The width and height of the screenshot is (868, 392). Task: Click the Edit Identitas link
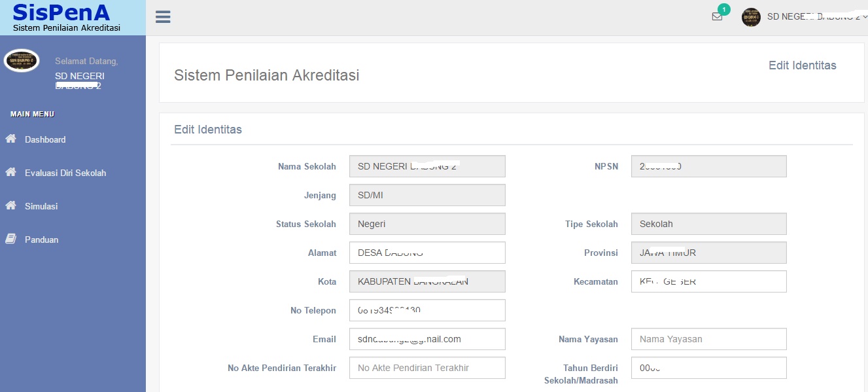pos(802,65)
